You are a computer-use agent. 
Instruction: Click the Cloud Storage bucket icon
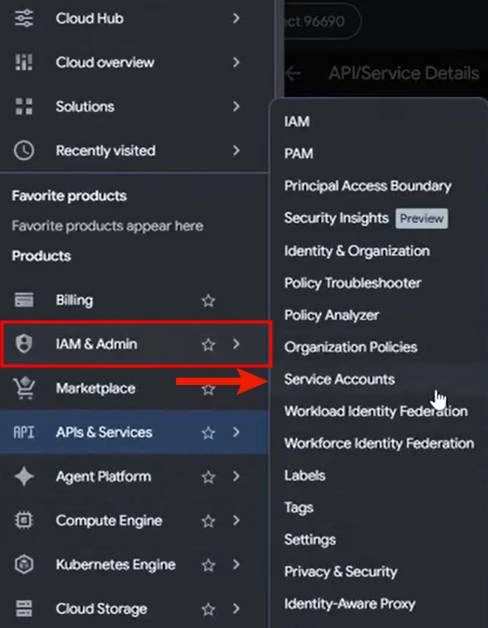point(24,608)
